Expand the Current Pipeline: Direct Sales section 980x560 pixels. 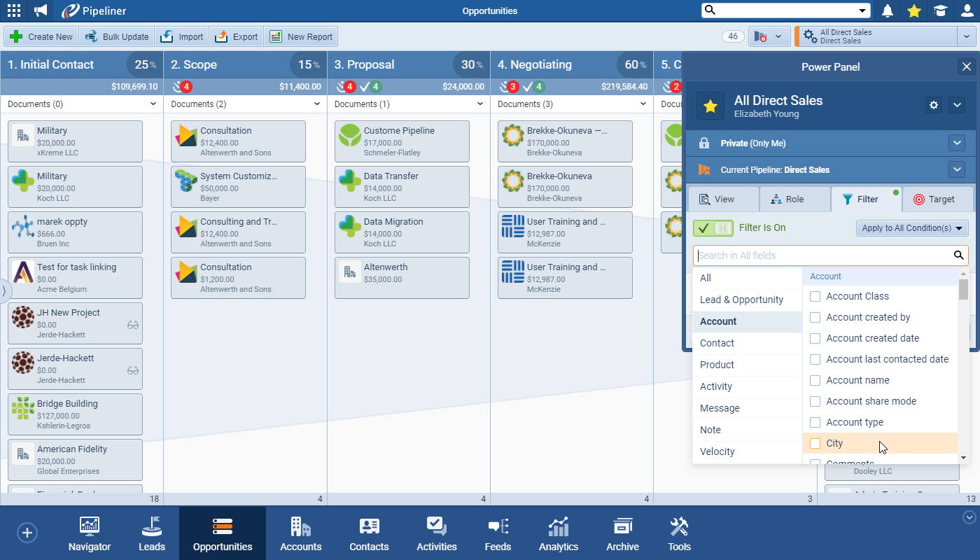(x=957, y=169)
